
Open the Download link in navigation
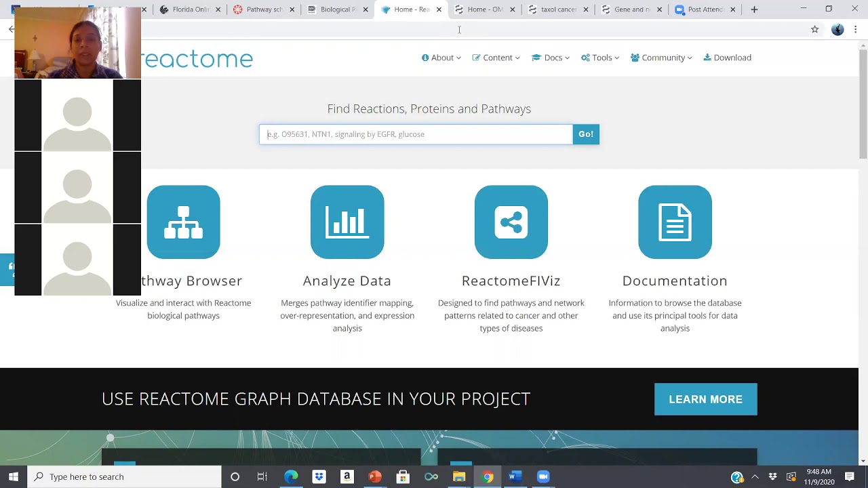(727, 58)
